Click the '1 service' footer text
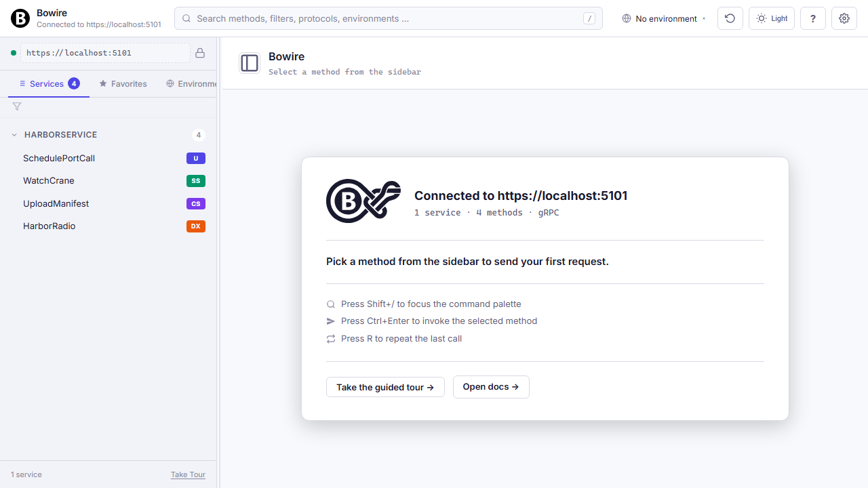Image resolution: width=868 pixels, height=488 pixels. pyautogui.click(x=26, y=474)
